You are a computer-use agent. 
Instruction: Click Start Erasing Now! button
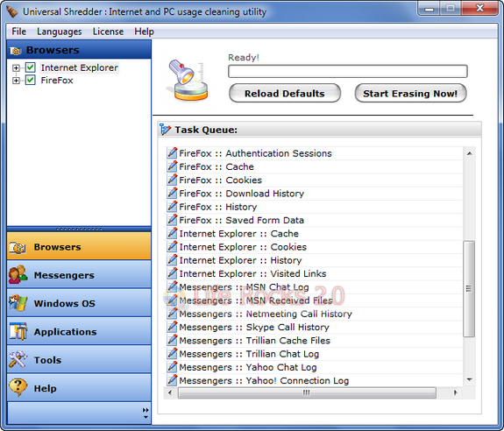click(x=410, y=93)
